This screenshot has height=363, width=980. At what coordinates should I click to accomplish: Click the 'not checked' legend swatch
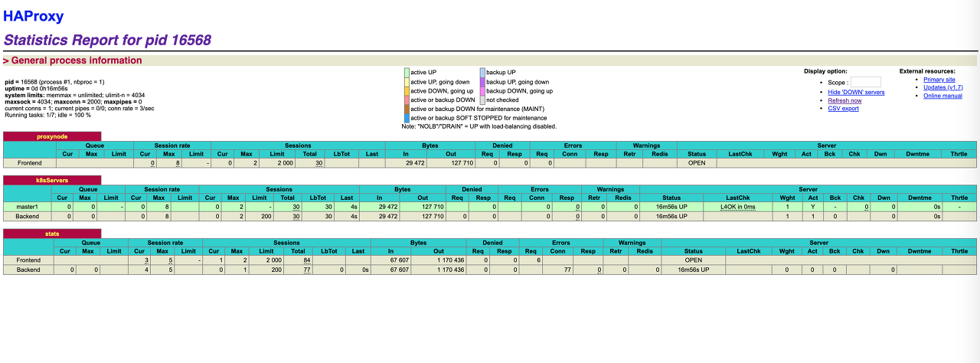tap(482, 100)
